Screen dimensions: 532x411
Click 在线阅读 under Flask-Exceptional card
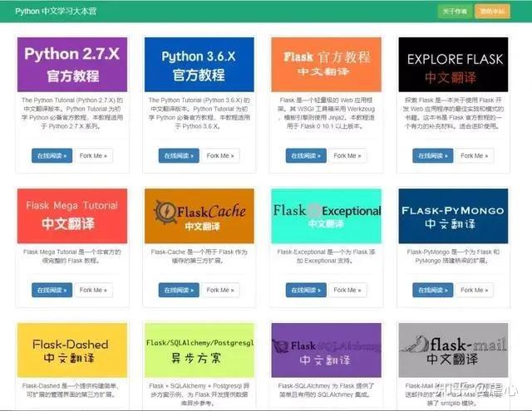[x=306, y=290]
